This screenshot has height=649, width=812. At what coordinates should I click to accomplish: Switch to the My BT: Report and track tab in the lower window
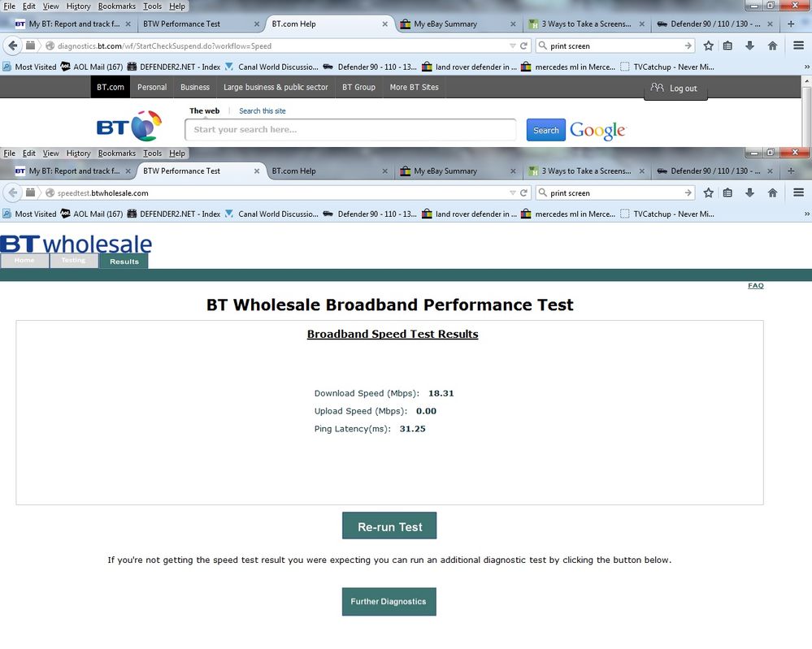[x=72, y=171]
